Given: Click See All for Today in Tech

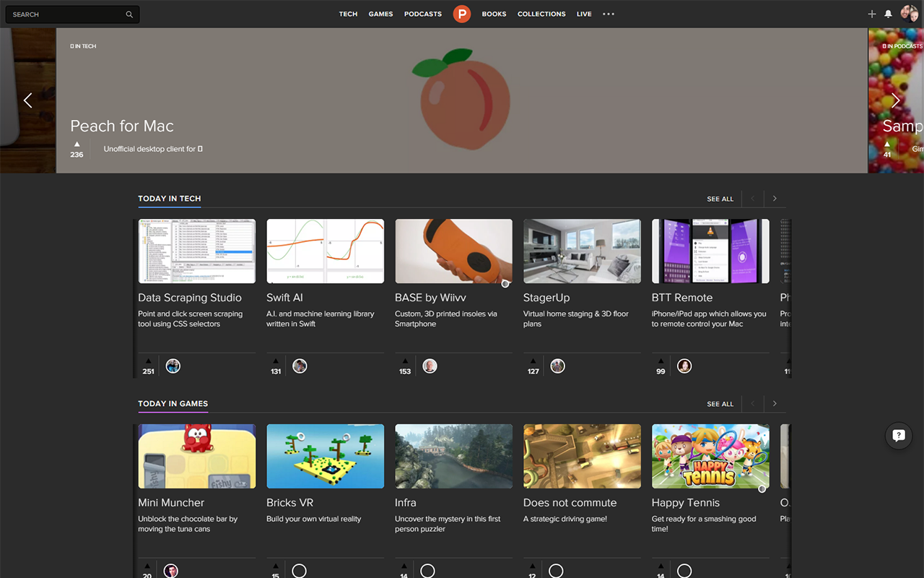Looking at the screenshot, I should click(720, 199).
